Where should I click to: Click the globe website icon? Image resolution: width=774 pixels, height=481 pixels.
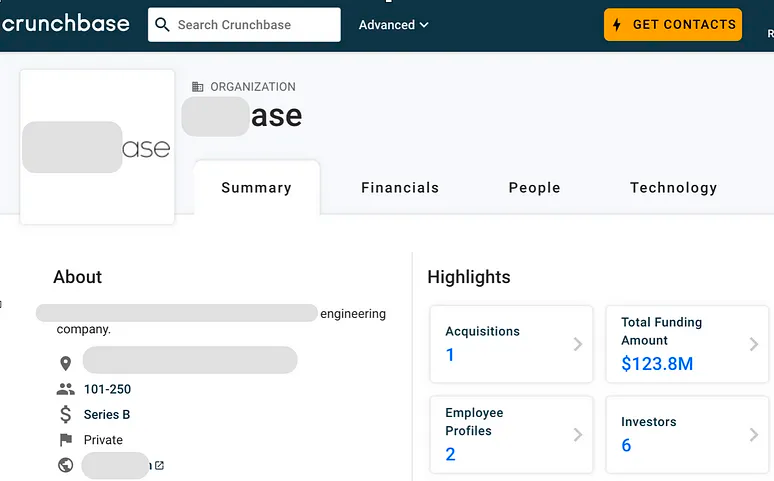(66, 465)
